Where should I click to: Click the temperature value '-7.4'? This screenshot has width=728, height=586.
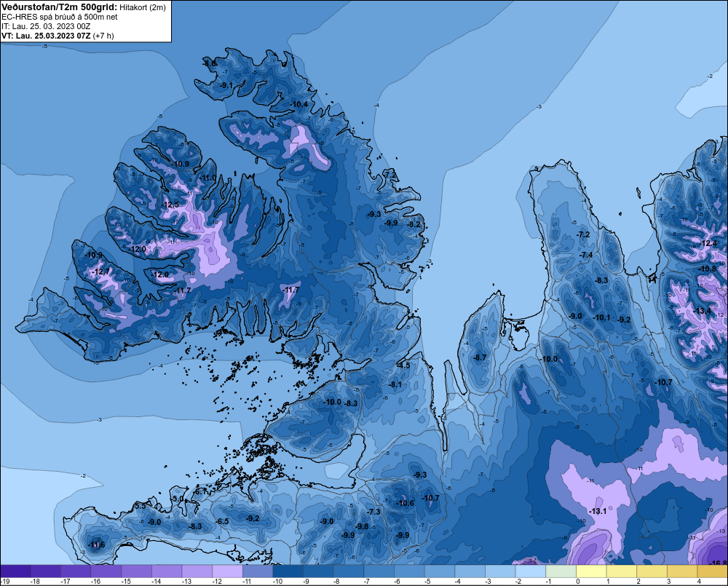(x=586, y=255)
